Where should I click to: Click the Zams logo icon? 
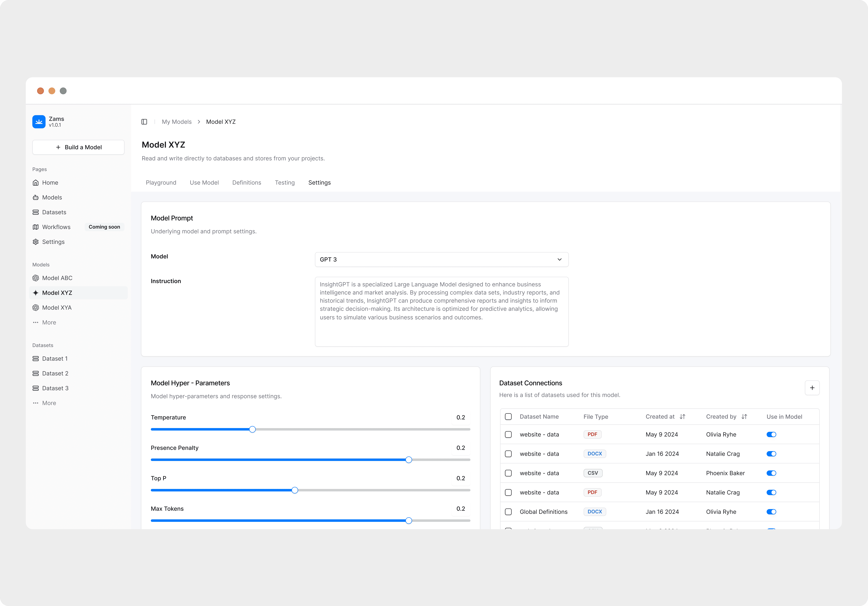coord(39,122)
